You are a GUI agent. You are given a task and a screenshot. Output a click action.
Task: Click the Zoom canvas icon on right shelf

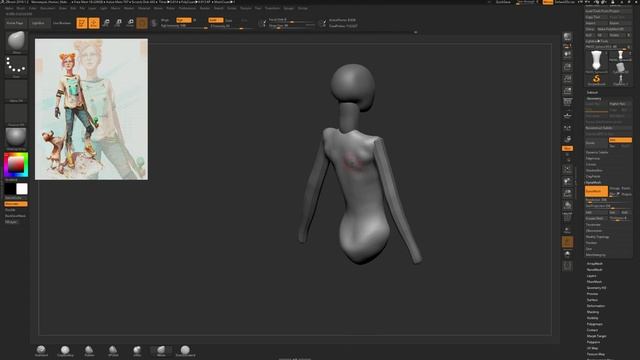pos(567,67)
